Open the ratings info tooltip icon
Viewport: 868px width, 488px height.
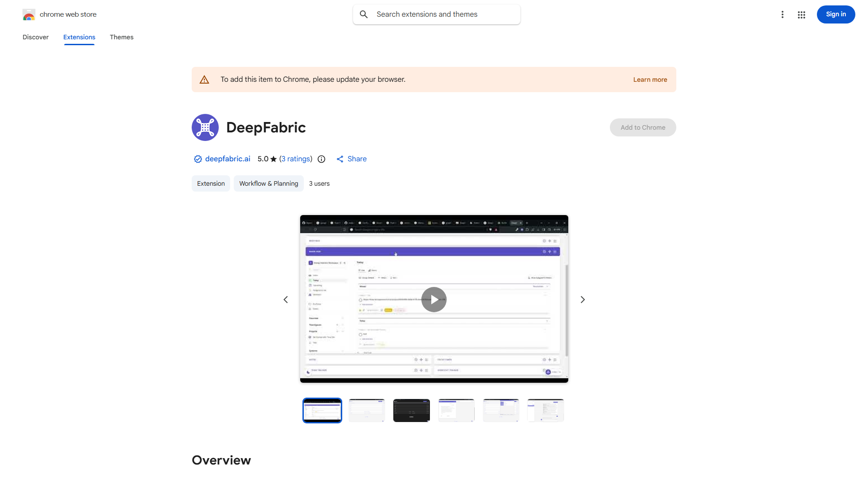pyautogui.click(x=321, y=159)
